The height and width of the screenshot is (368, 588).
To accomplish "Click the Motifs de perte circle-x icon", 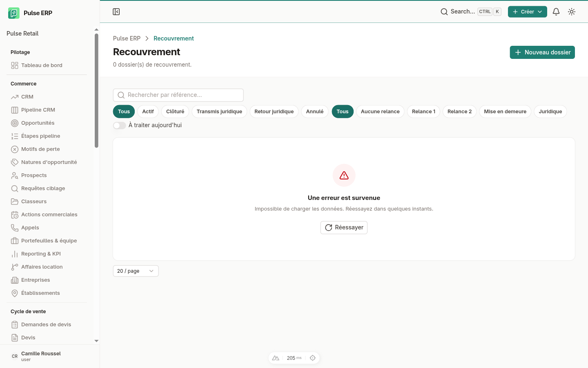I will coord(15,149).
